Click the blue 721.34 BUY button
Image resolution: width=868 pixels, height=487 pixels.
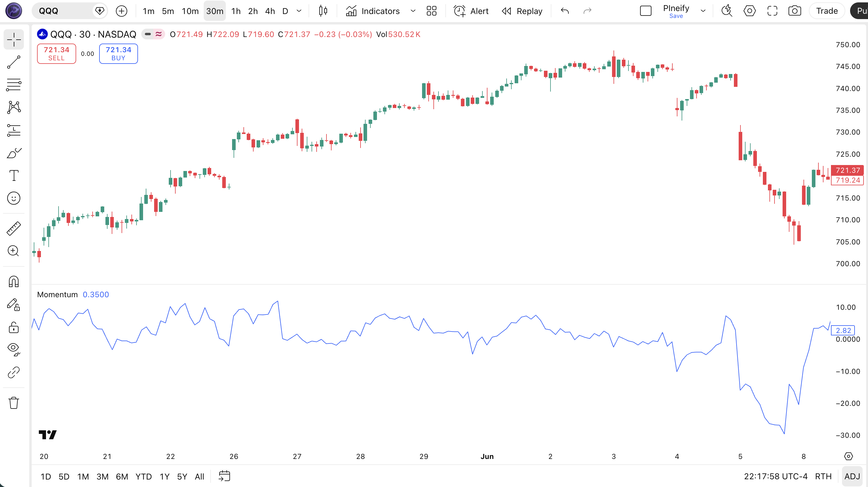(118, 53)
